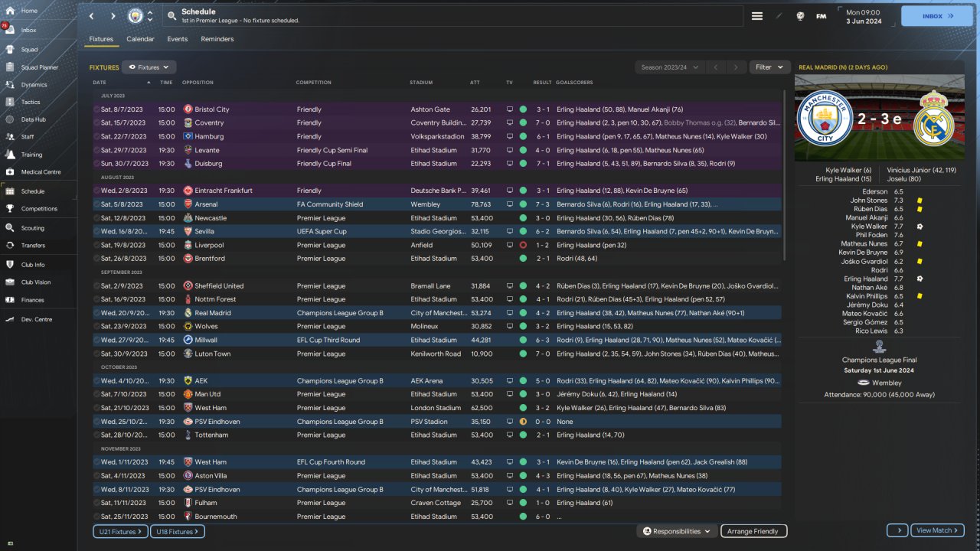Viewport: 980px width, 551px height.
Task: Click the Scouting magnifier icon in sidebar
Action: pos(10,228)
